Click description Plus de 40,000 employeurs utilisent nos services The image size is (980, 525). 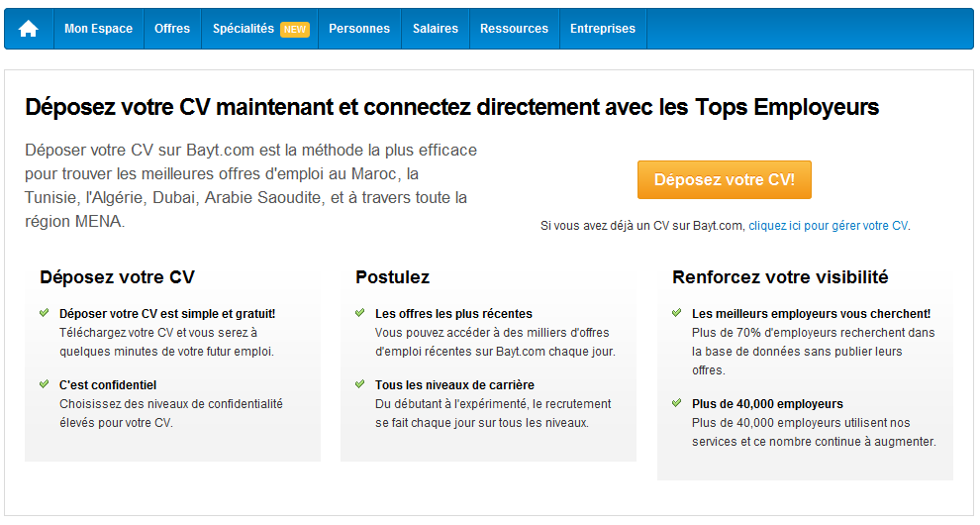click(x=814, y=433)
